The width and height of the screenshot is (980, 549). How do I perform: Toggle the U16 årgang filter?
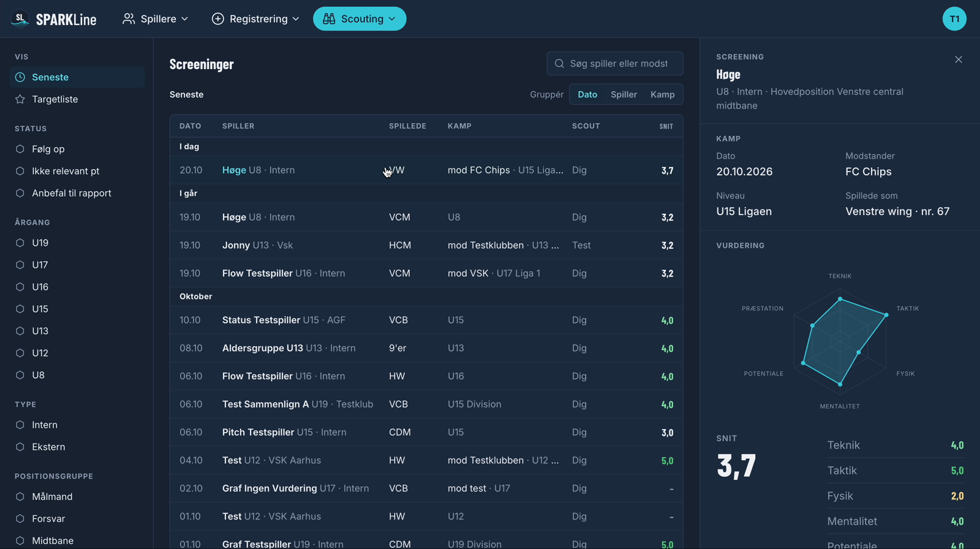click(77, 287)
